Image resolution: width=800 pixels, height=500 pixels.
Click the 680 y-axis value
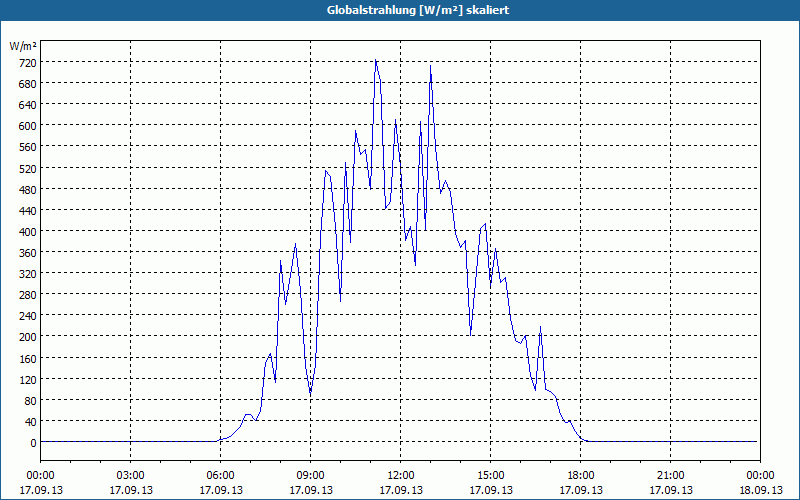click(x=28, y=84)
